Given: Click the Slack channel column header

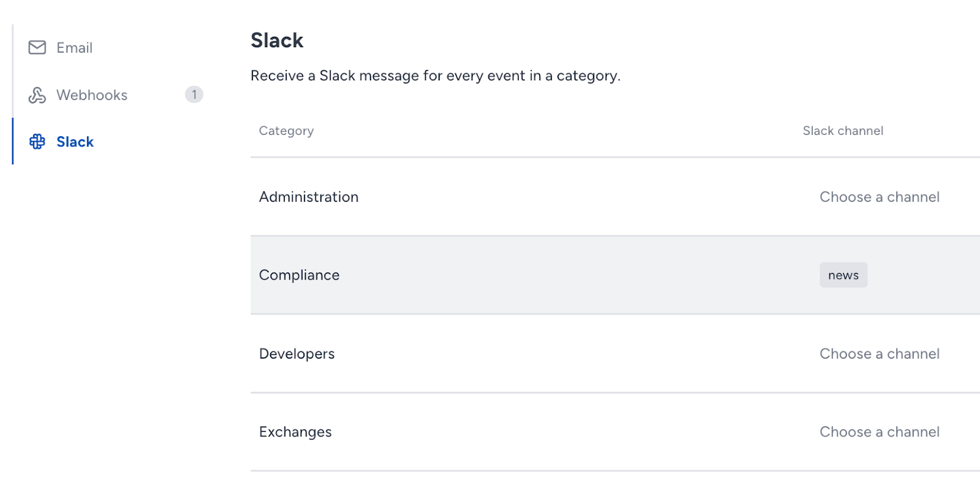Looking at the screenshot, I should tap(843, 131).
